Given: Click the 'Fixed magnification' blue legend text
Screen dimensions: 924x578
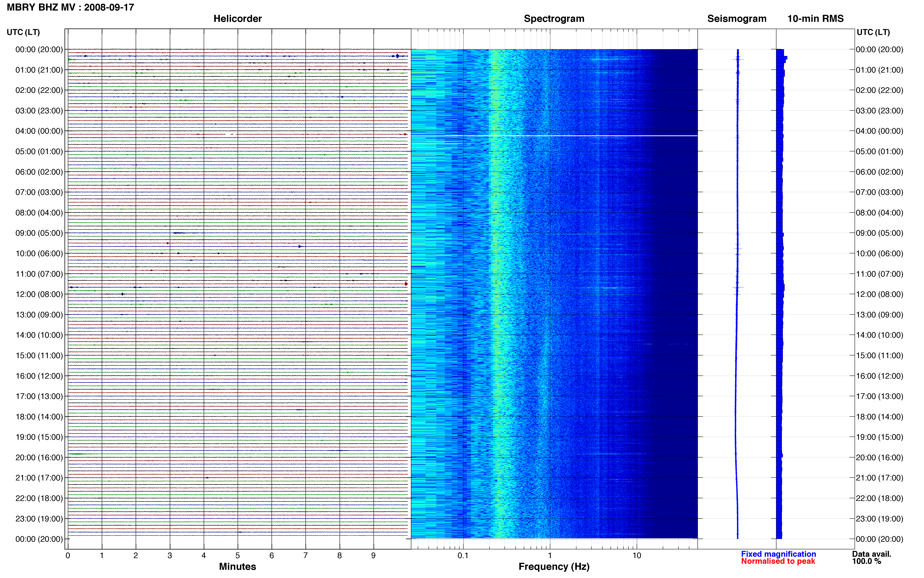Looking at the screenshot, I should pyautogui.click(x=778, y=554).
